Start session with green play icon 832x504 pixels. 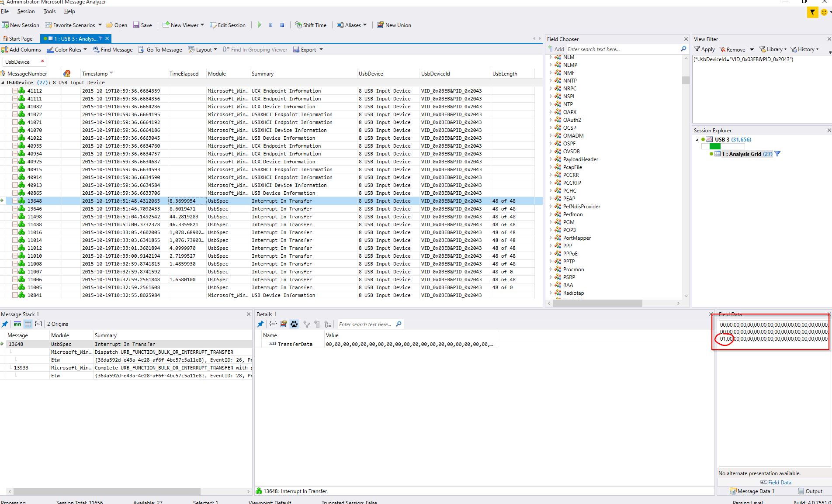(259, 25)
